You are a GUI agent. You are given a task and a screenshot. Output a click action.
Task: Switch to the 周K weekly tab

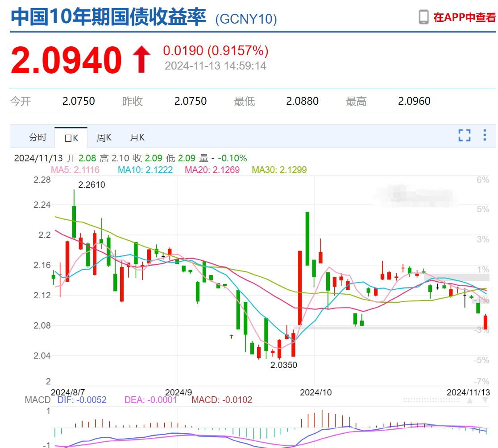coord(104,137)
